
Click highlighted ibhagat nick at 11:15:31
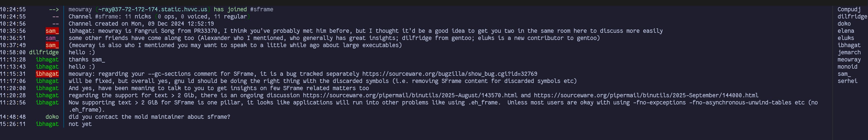tap(47, 74)
